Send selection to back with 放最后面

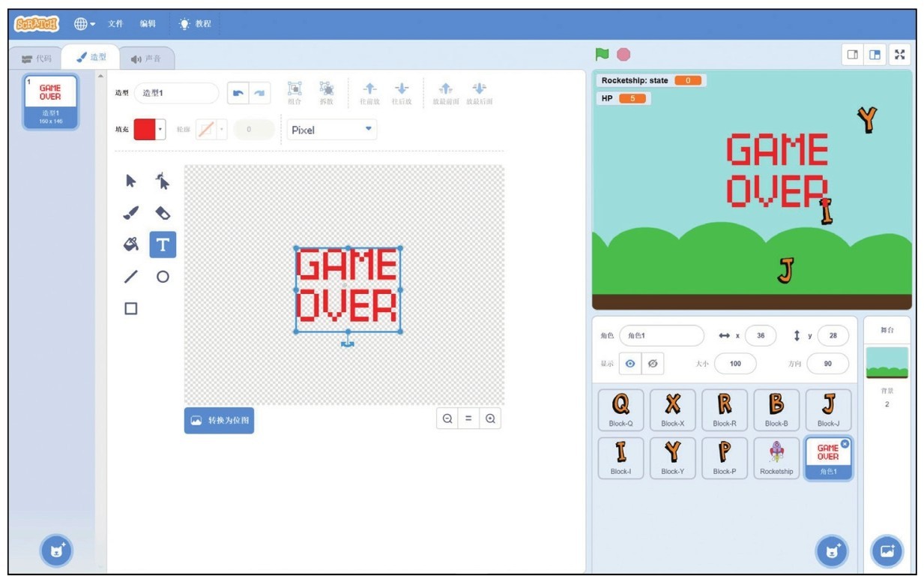pos(480,93)
